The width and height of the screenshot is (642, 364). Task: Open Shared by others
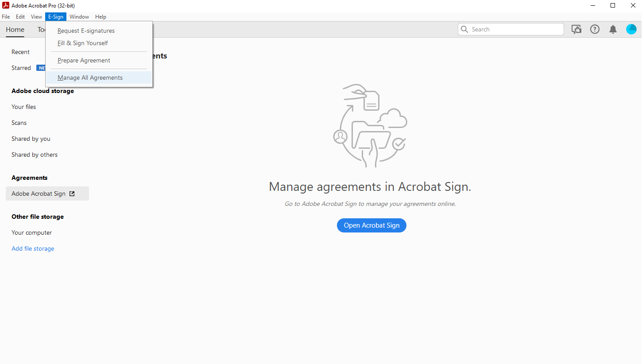(x=35, y=155)
